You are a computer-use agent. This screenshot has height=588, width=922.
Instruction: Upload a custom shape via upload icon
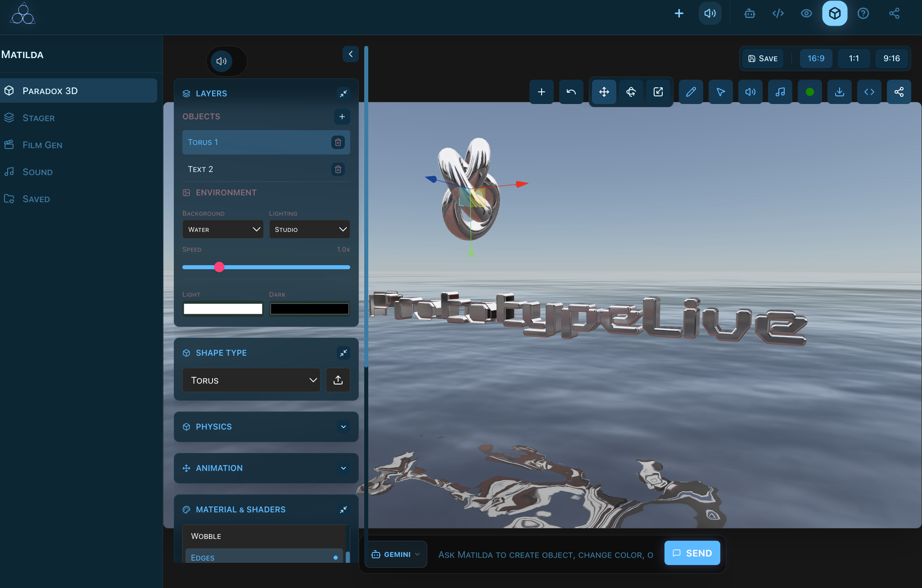pyautogui.click(x=338, y=380)
